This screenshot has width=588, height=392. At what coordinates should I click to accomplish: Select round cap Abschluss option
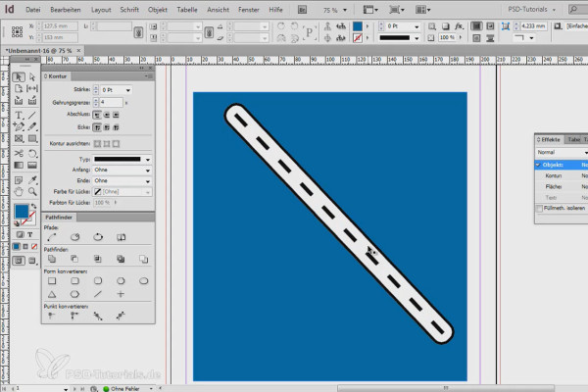point(107,115)
